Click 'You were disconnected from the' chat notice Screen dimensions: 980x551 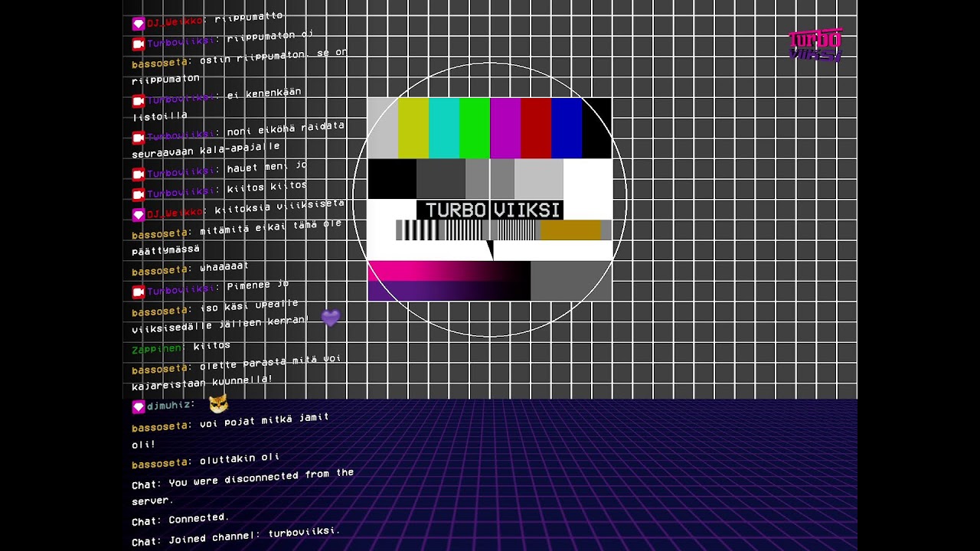(261, 478)
